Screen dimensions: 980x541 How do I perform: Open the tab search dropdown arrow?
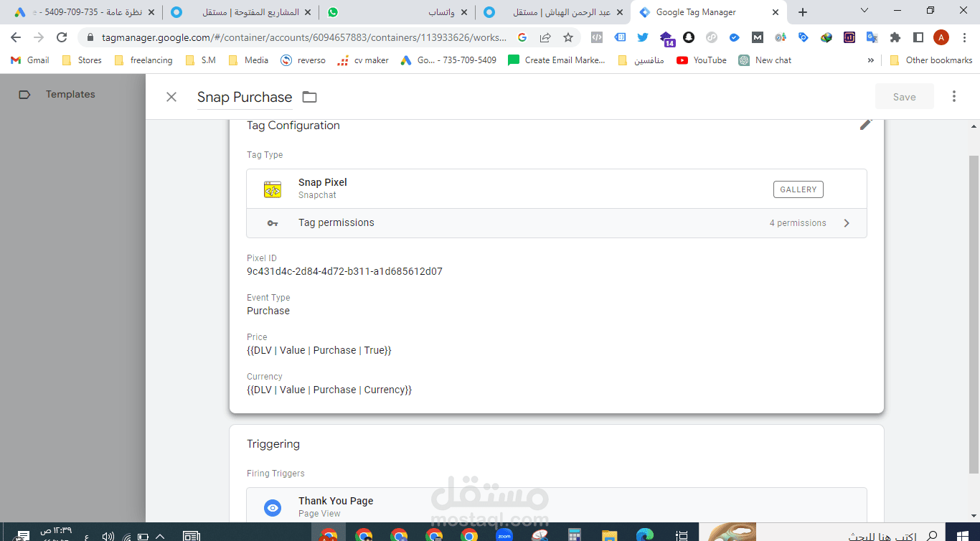coord(864,11)
